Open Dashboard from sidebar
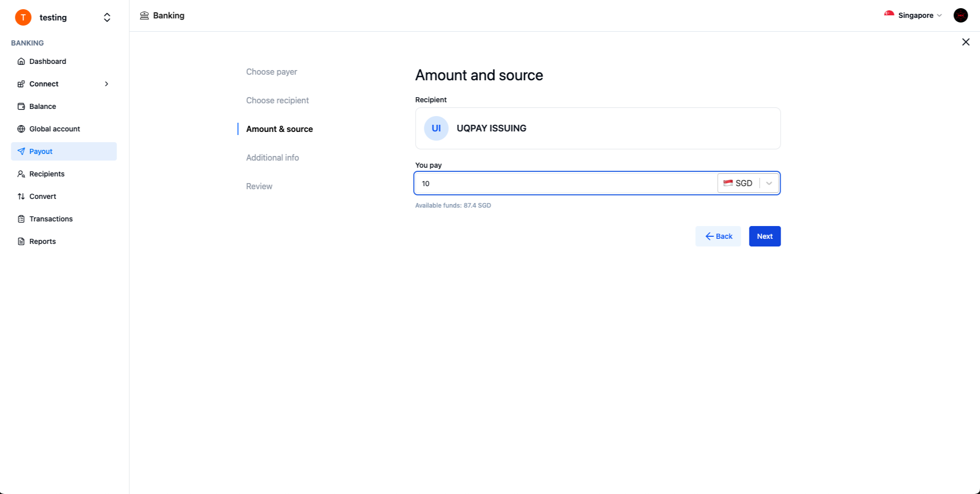The height and width of the screenshot is (494, 980). pos(64,61)
